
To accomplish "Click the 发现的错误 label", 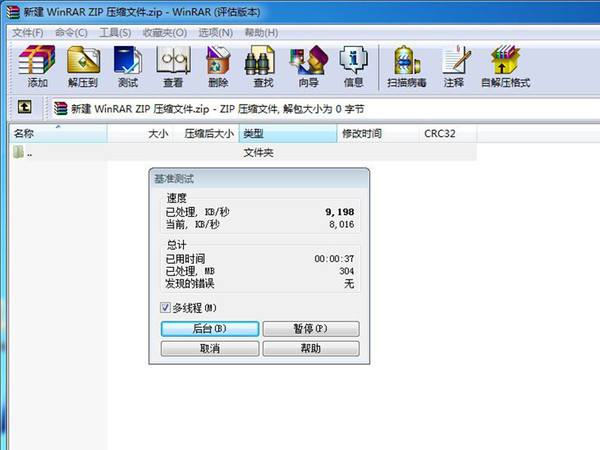I will pos(190,284).
